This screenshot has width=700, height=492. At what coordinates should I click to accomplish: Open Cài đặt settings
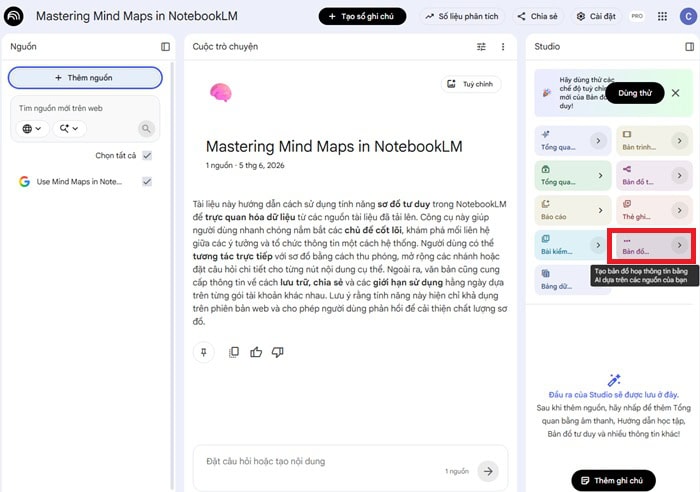tap(596, 17)
